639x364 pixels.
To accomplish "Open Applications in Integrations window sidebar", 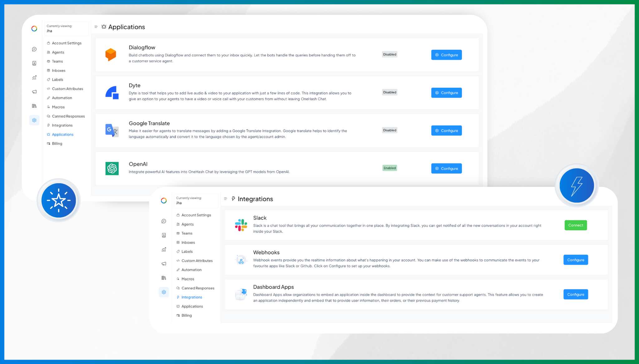I will pyautogui.click(x=190, y=307).
